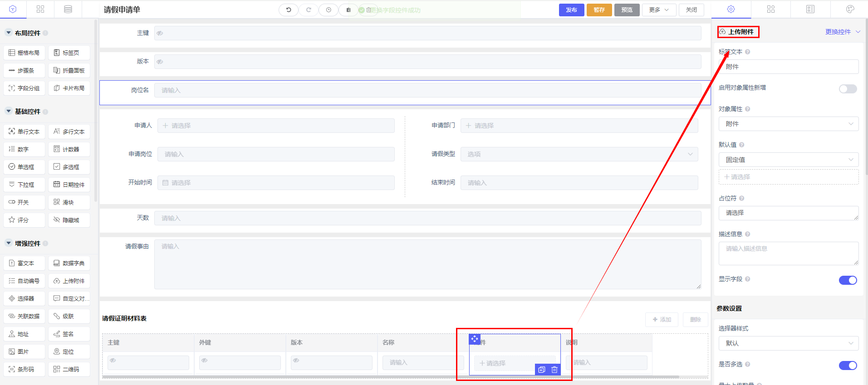Image resolution: width=868 pixels, height=385 pixels.
Task: Open the grid tab in right properties panel
Action: (x=771, y=9)
